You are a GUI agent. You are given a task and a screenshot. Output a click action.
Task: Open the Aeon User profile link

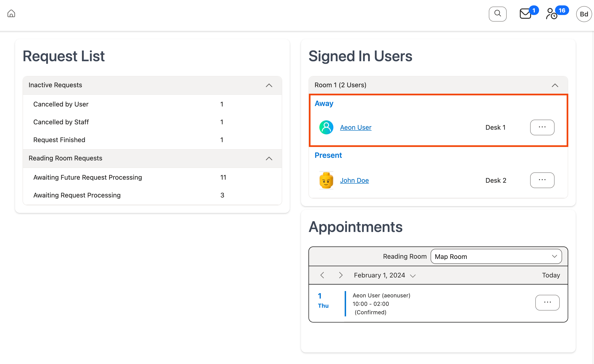[355, 127]
